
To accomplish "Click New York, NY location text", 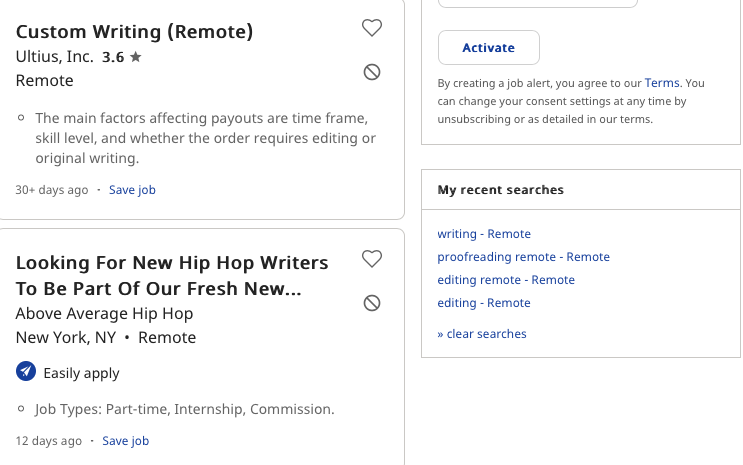I will click(66, 337).
